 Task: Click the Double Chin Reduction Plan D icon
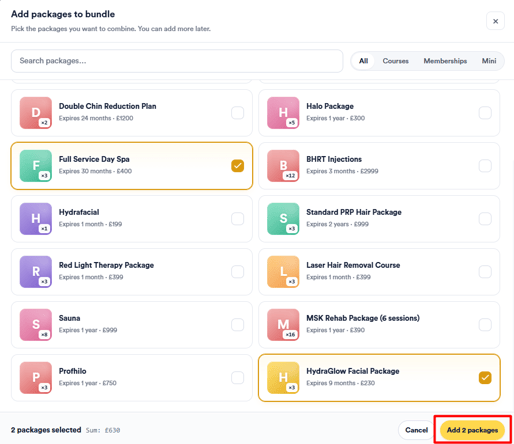36,113
